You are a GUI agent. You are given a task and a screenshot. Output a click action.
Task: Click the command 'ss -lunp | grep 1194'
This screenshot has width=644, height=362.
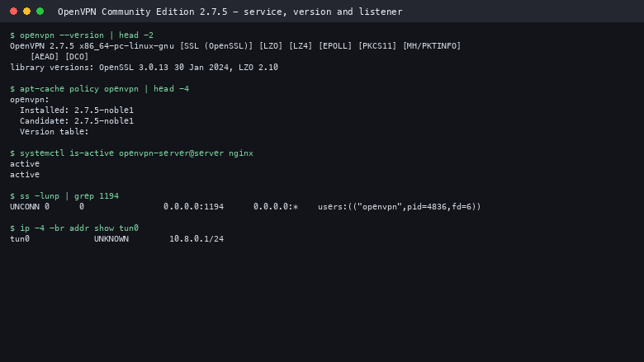click(69, 196)
